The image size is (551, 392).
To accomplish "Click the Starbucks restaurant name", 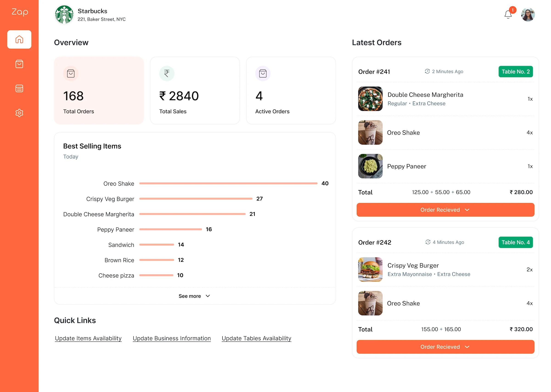I will pyautogui.click(x=92, y=11).
